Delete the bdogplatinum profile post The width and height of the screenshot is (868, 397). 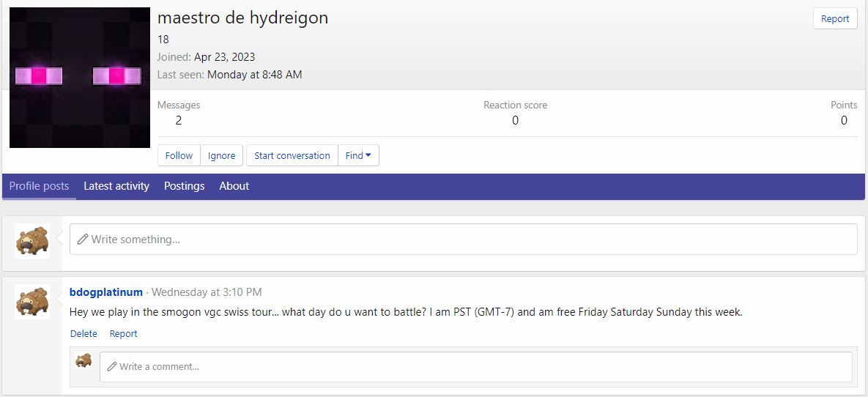click(84, 333)
